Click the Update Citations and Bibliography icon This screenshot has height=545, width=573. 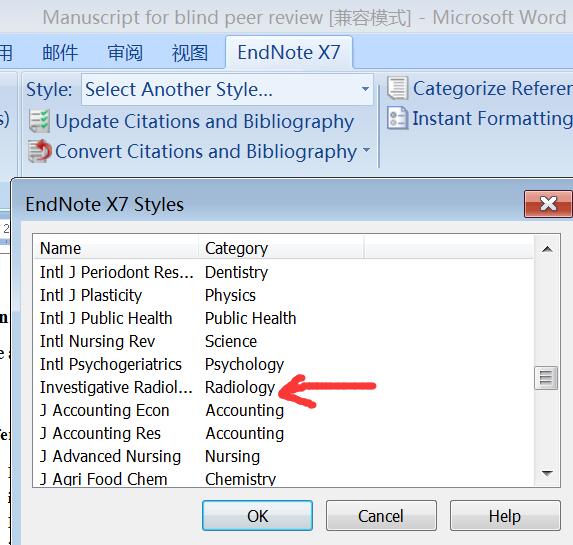click(x=39, y=121)
